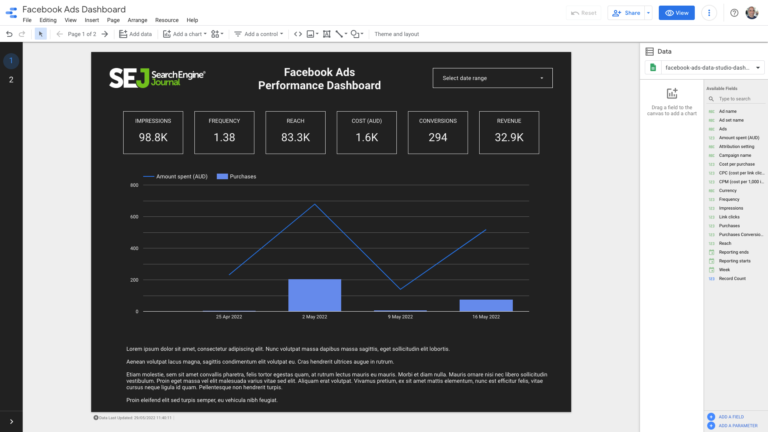Open the user account avatar
Viewport: 768px width, 432px height.
(x=752, y=13)
